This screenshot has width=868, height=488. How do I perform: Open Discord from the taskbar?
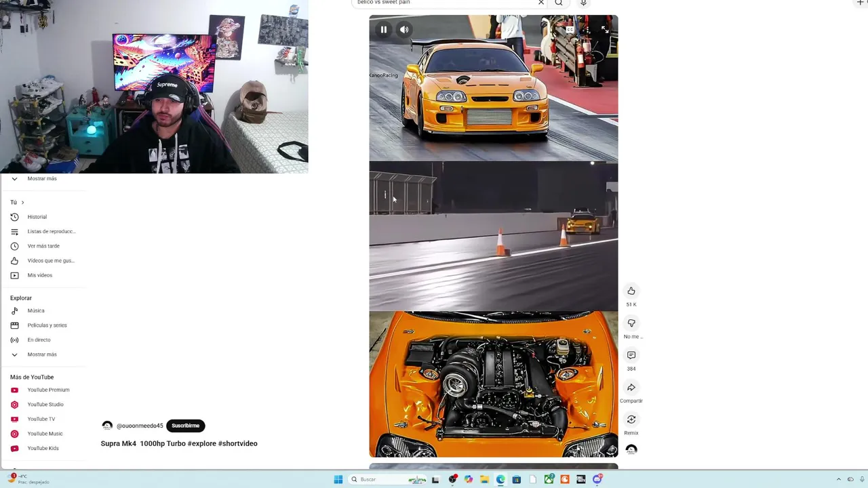tap(597, 479)
